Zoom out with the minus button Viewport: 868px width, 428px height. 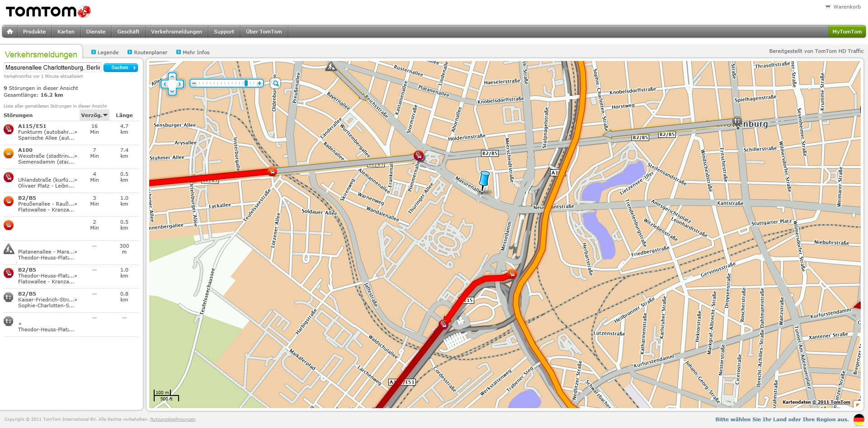(194, 83)
